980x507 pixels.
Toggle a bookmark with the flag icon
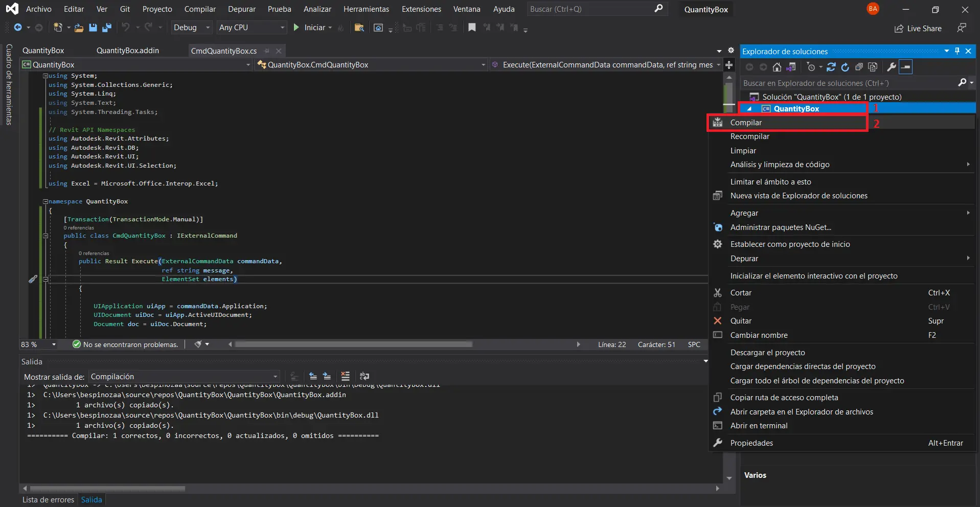pos(472,28)
